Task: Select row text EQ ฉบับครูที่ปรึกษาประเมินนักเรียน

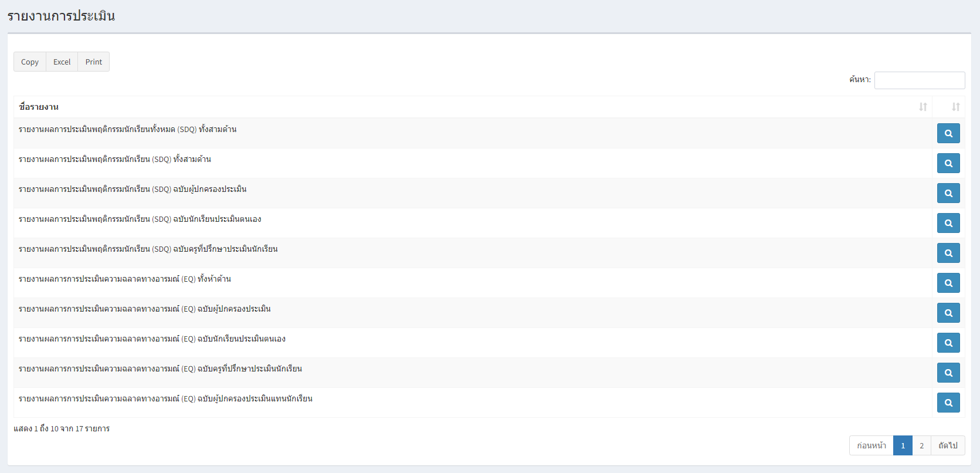Action: tap(160, 369)
